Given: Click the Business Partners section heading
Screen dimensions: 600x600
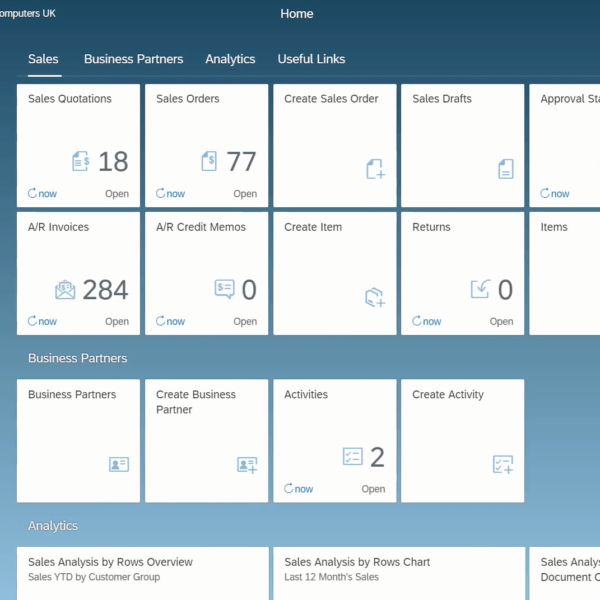Looking at the screenshot, I should [x=78, y=358].
